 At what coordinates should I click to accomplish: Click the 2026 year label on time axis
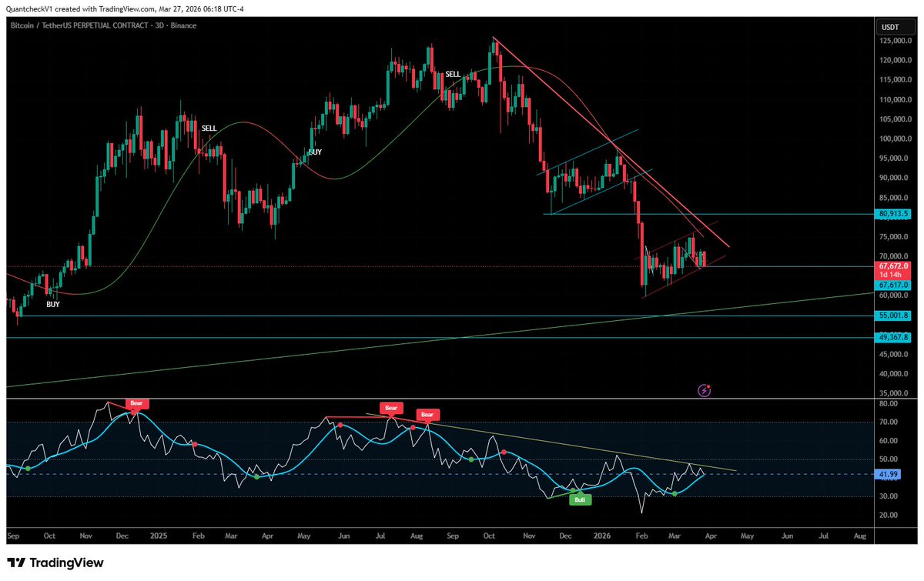[601, 534]
